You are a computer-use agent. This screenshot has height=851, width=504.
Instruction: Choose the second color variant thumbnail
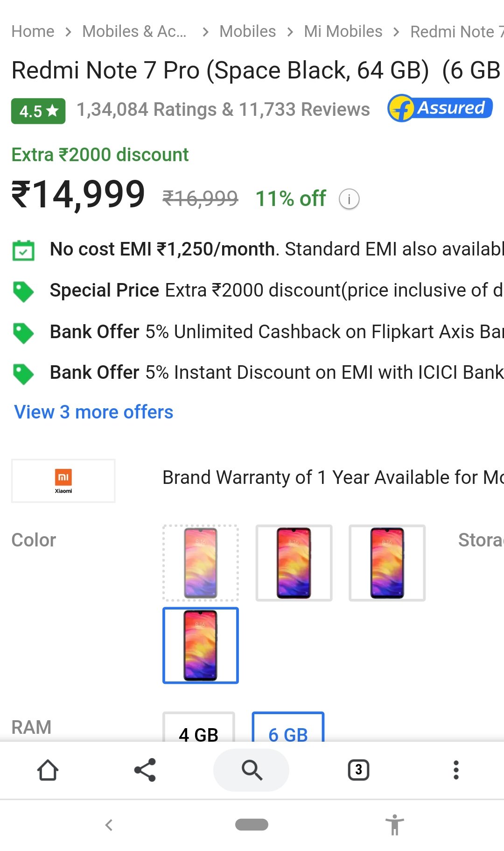[294, 563]
